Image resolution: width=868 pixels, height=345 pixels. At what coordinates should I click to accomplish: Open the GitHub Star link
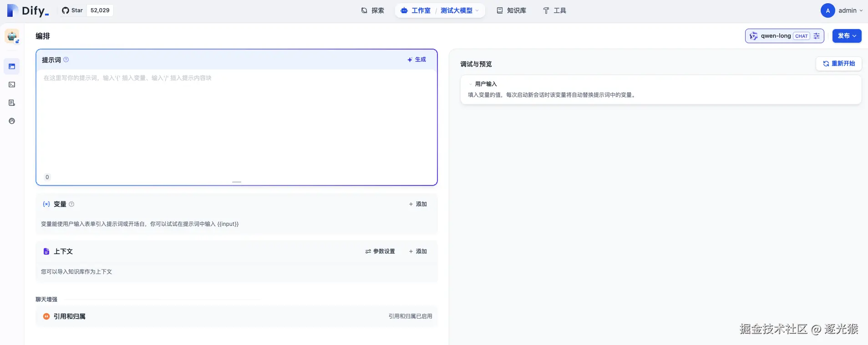click(x=72, y=10)
